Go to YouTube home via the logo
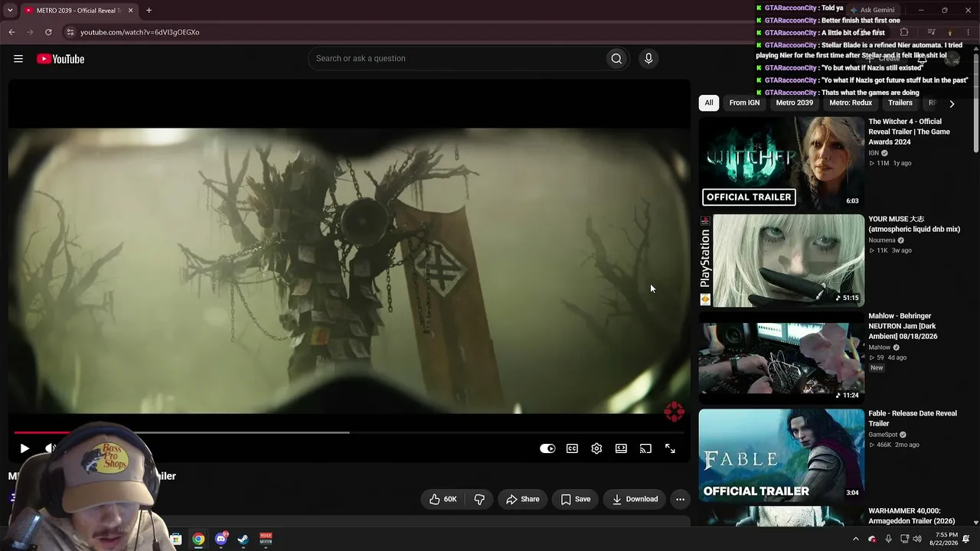The image size is (980, 551). 60,59
